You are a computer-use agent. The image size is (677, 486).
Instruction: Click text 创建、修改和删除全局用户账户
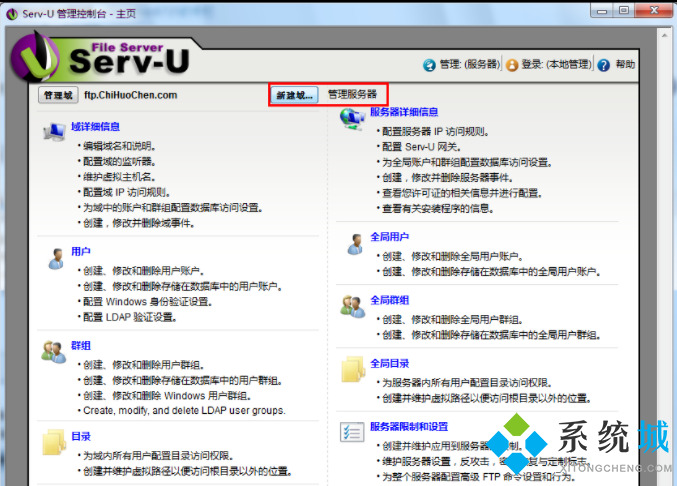tap(452, 256)
